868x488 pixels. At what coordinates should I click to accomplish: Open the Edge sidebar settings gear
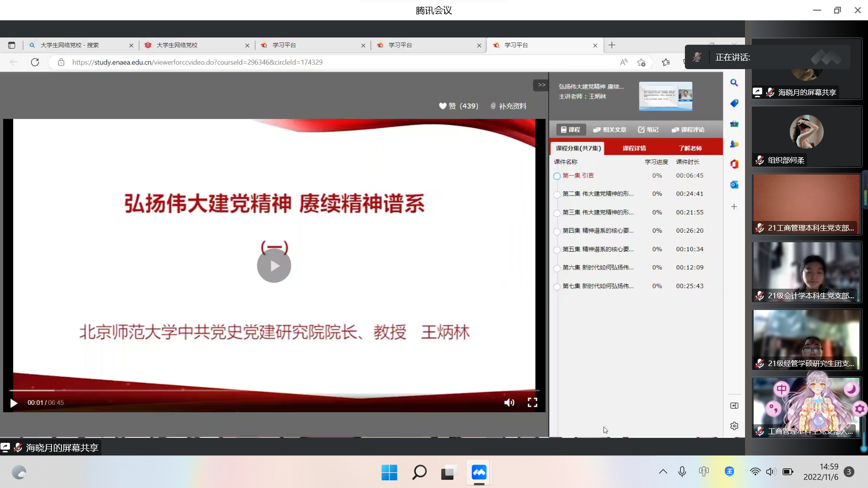coord(734,426)
